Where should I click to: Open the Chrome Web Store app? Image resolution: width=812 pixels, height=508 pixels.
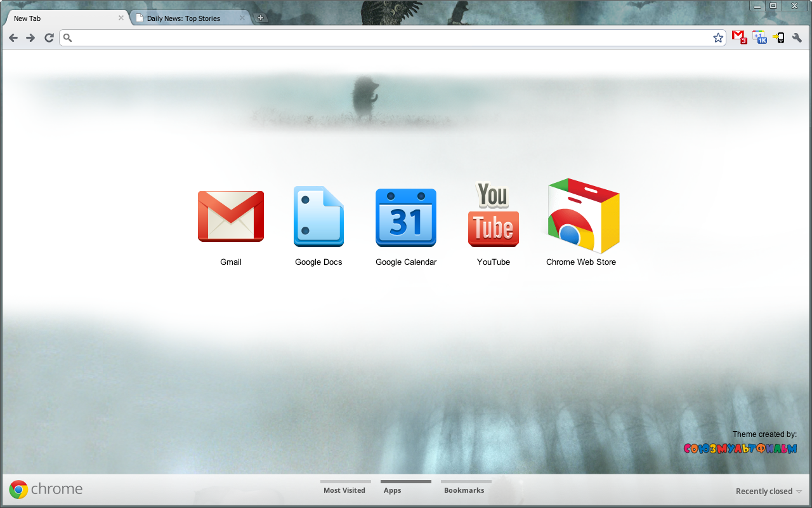tap(584, 216)
